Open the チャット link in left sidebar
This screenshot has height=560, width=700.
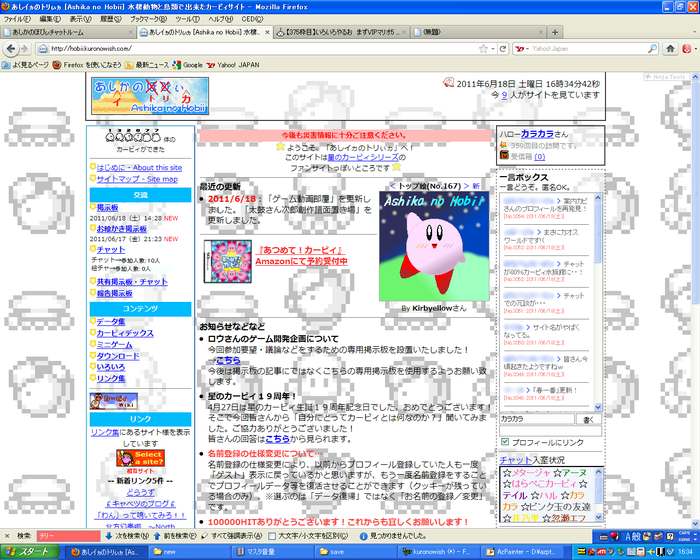pyautogui.click(x=111, y=250)
